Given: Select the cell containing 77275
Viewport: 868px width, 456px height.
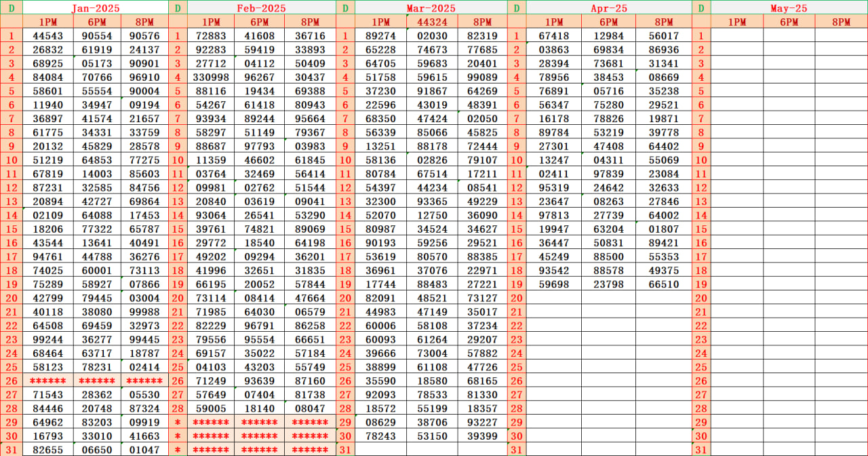Looking at the screenshot, I should tap(144, 160).
